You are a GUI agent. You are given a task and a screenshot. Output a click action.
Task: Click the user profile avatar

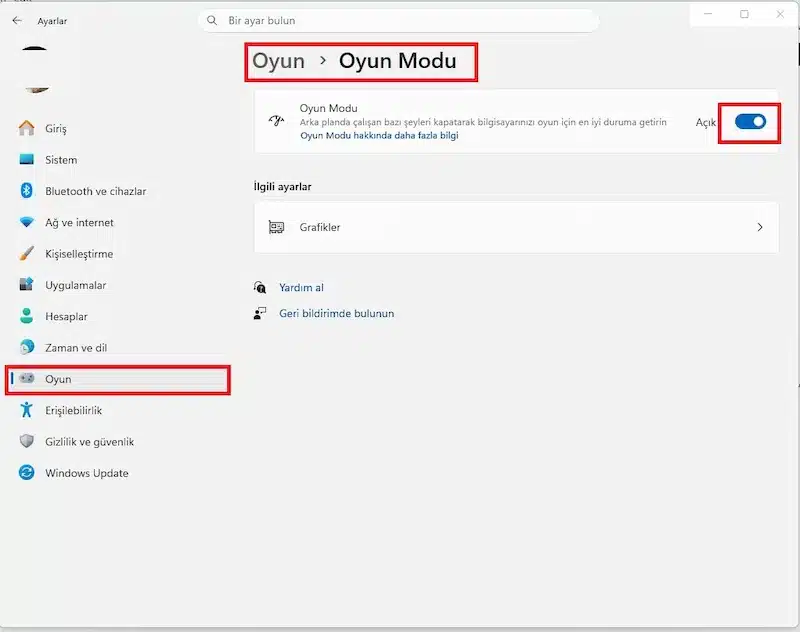coord(35,70)
